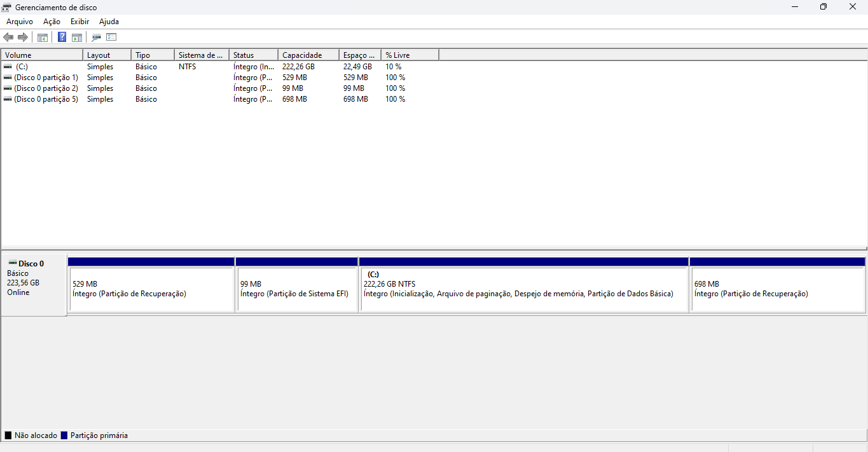Click the black Não alocado legend swatch
Viewport: 868px width, 452px height.
tap(8, 435)
